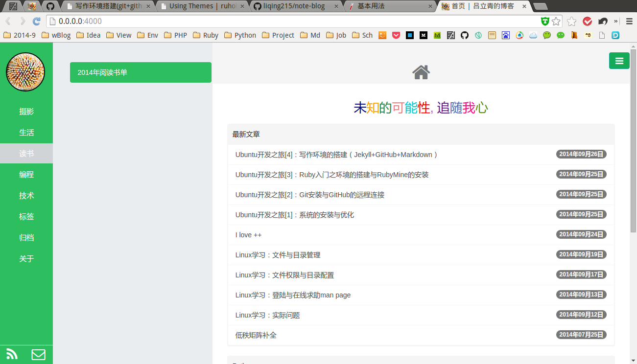
Task: Open the View bookmark folder
Action: coord(119,35)
